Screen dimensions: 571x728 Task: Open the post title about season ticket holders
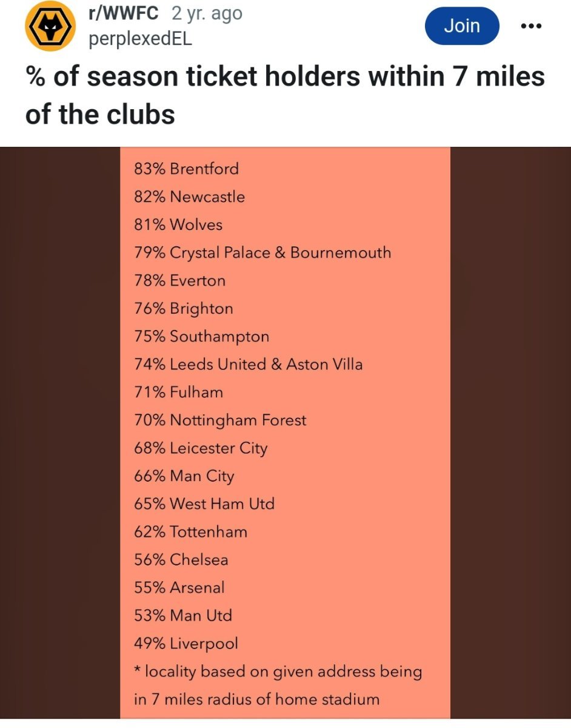click(x=285, y=95)
